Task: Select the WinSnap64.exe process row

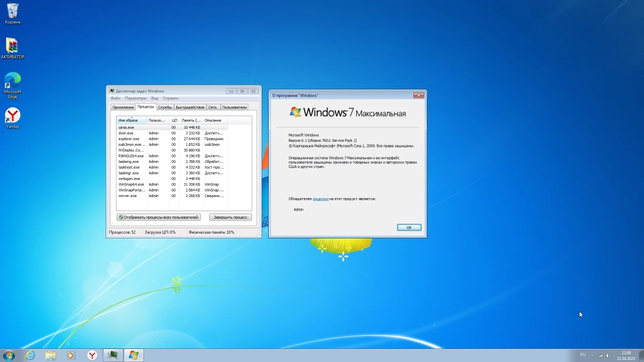Action: pyautogui.click(x=172, y=185)
